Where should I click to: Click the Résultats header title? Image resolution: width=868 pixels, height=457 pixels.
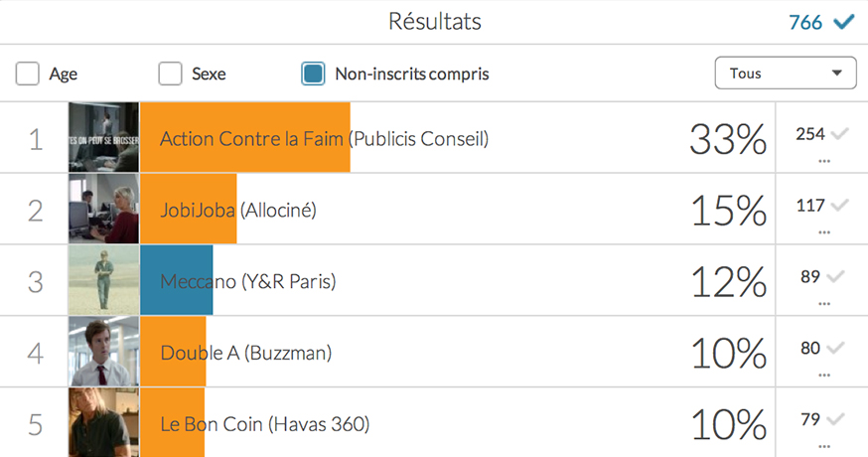435,22
